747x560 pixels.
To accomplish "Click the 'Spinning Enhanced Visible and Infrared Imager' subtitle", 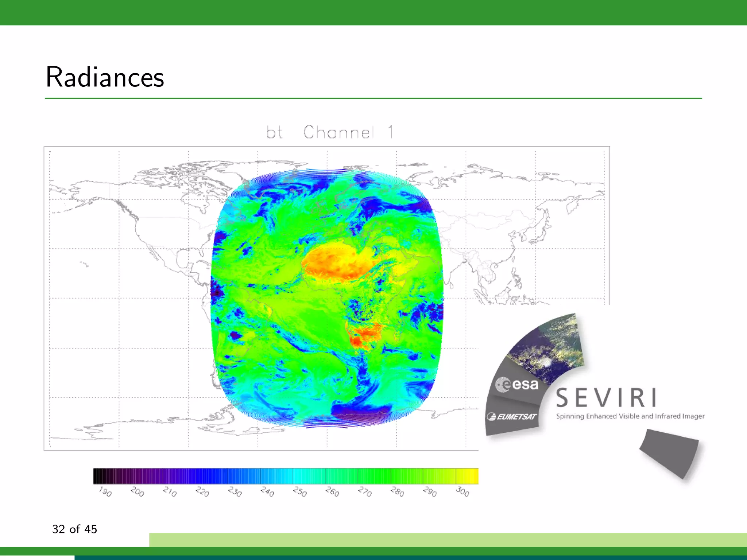I will (630, 416).
